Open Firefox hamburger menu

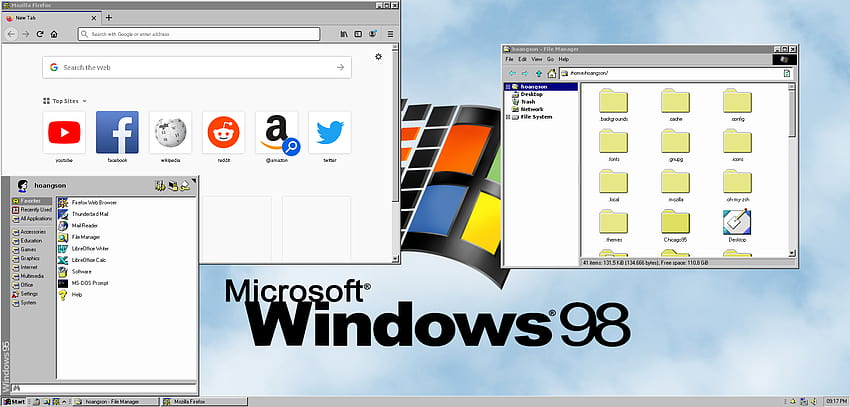pos(390,34)
